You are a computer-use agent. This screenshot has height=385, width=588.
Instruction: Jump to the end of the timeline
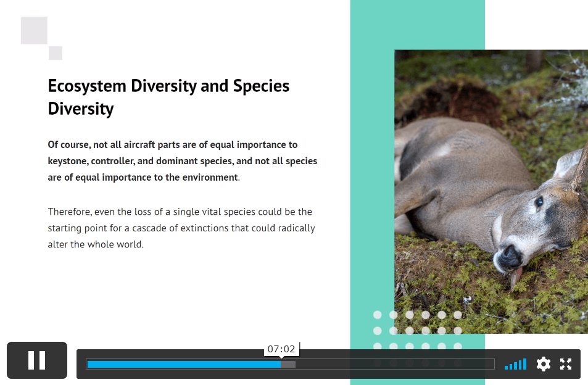(493, 364)
